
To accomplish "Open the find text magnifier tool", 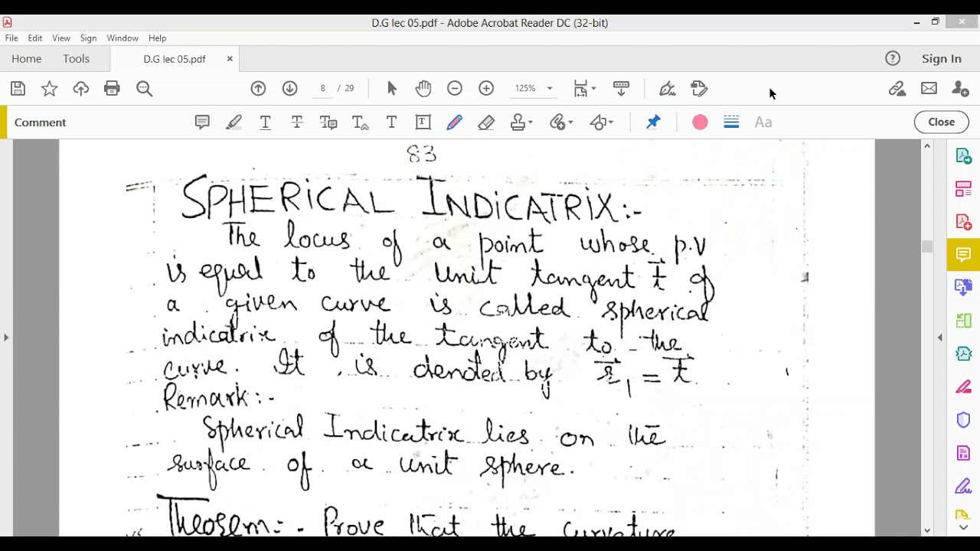I will [x=144, y=89].
